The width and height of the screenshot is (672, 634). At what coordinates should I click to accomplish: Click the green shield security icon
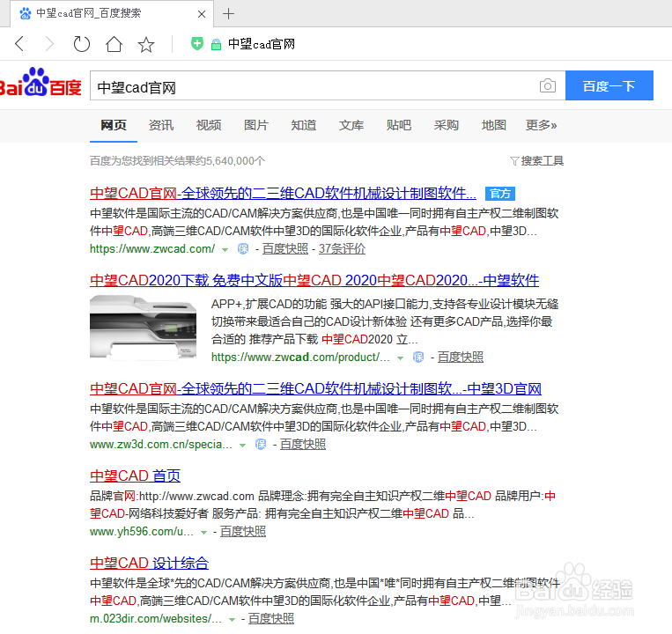point(197,43)
